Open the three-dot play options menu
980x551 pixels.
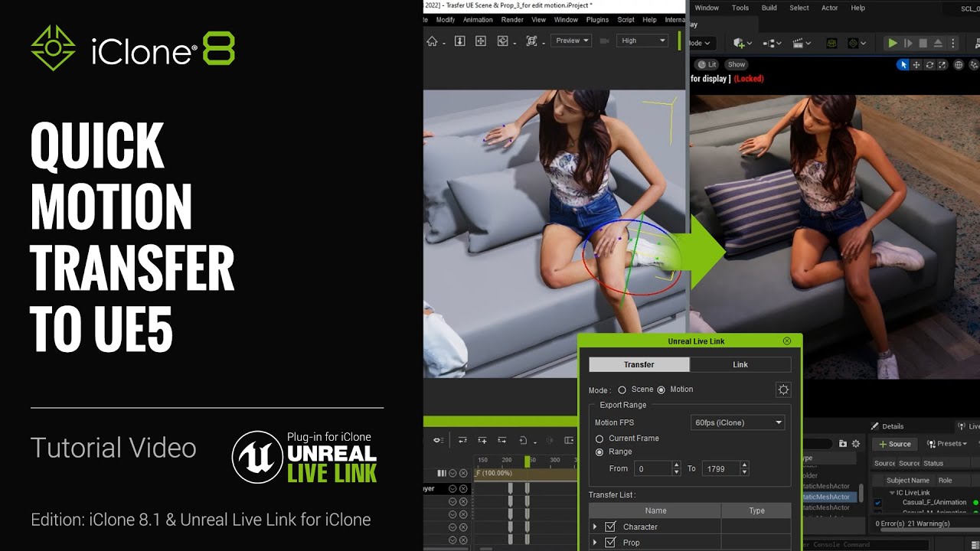coord(952,44)
